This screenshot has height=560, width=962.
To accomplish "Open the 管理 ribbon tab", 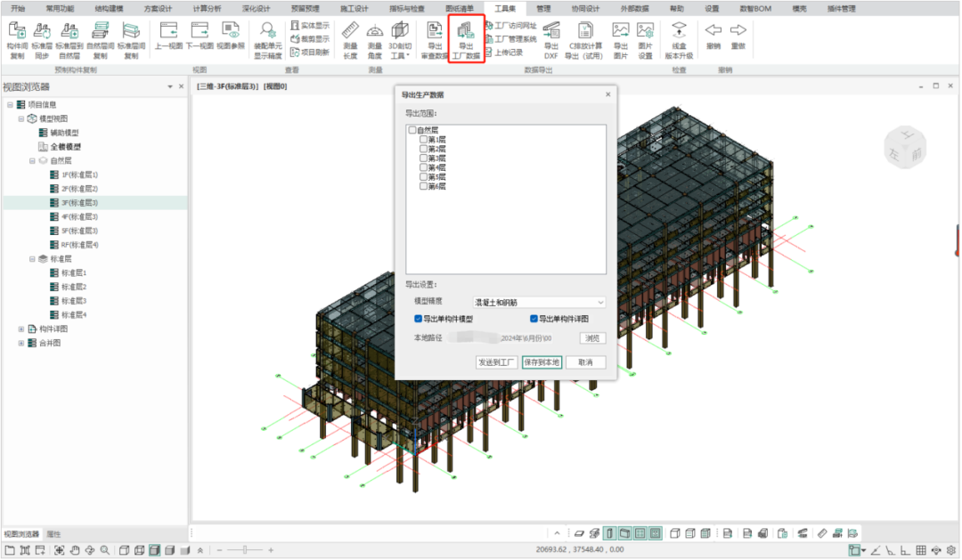I will click(543, 9).
